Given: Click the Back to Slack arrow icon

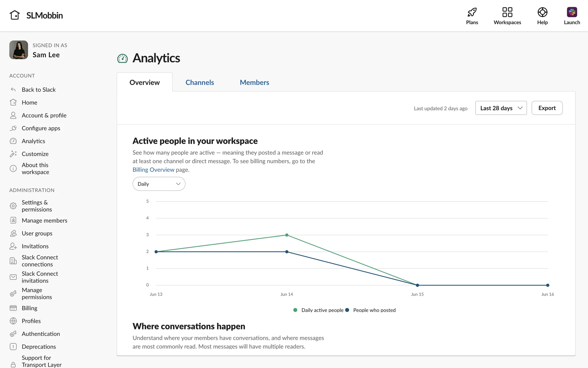Looking at the screenshot, I should [x=13, y=90].
